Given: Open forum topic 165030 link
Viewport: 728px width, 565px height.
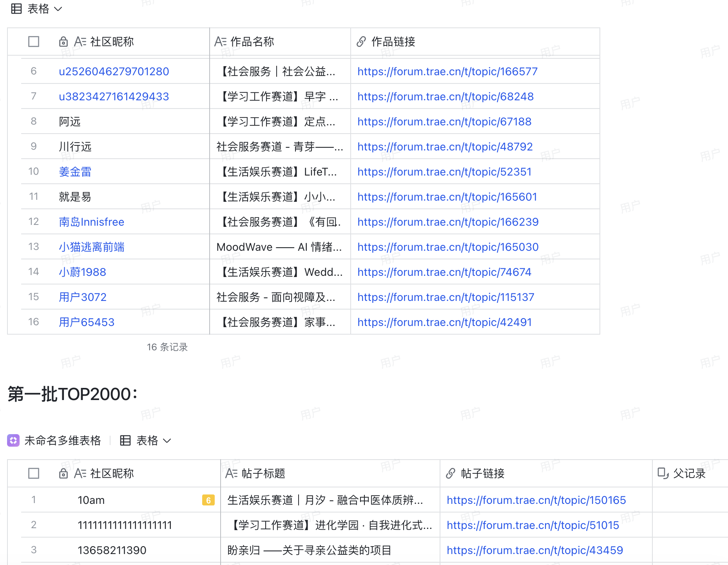Looking at the screenshot, I should click(448, 247).
